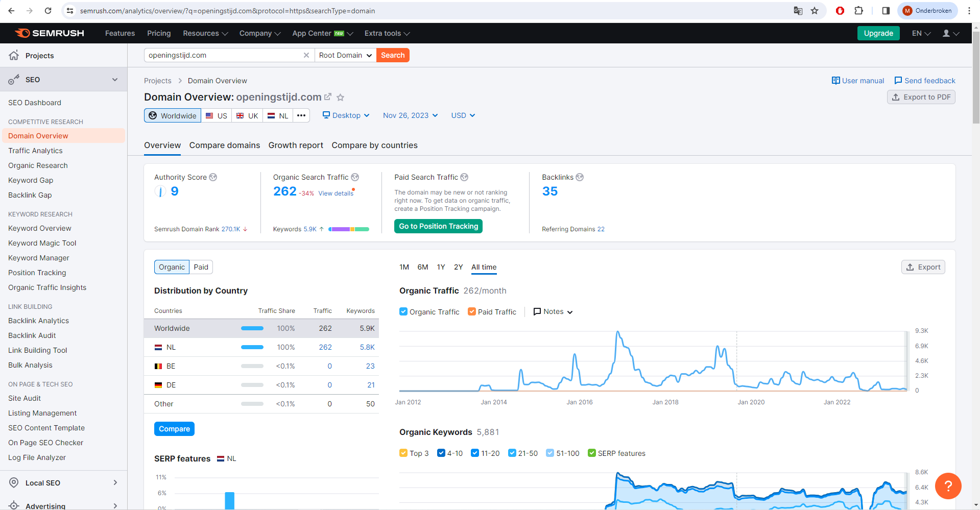Click the orange Search button
The image size is (980, 510).
(x=393, y=55)
